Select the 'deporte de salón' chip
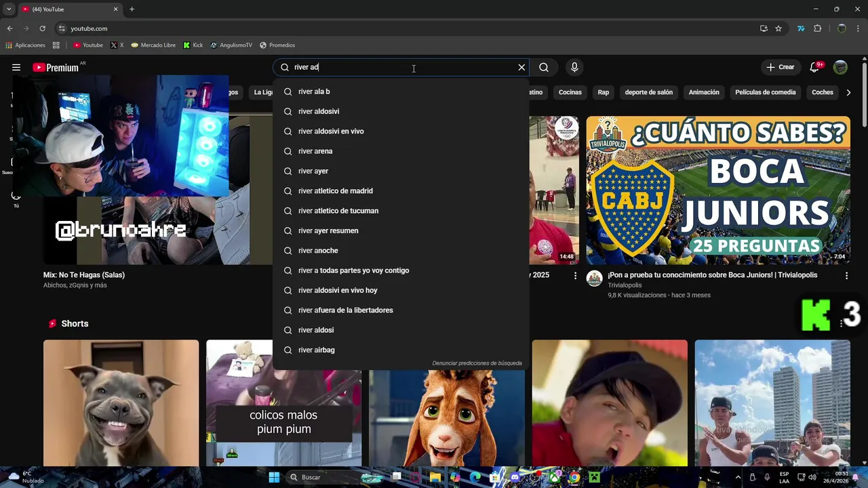The image size is (868, 488). 649,92
